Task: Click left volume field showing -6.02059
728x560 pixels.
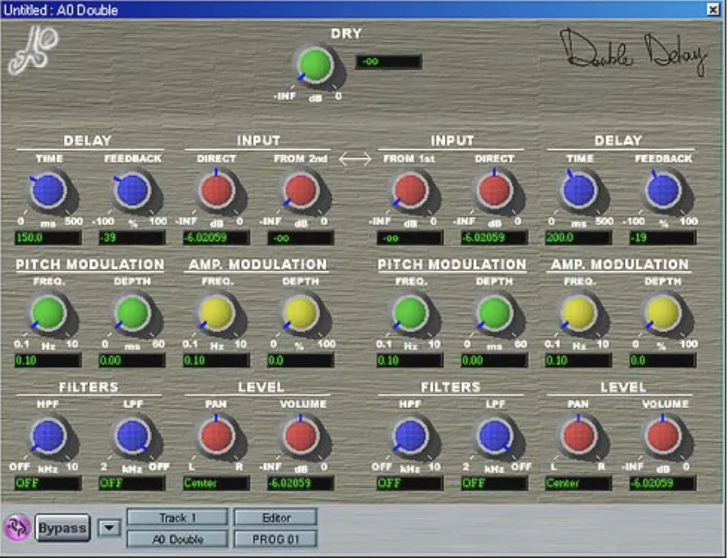Action: click(x=301, y=483)
